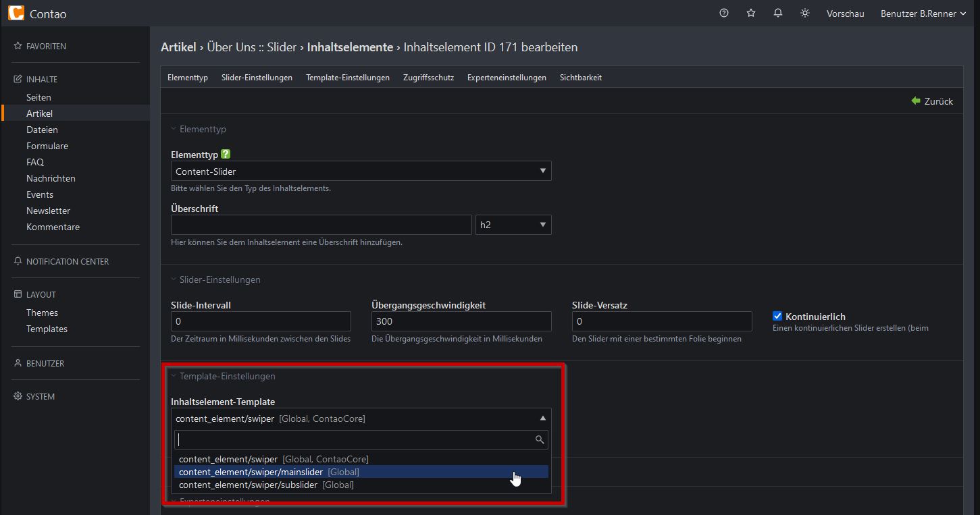Open Nachrichten in the sidebar
Image resolution: width=980 pixels, height=515 pixels.
point(51,178)
